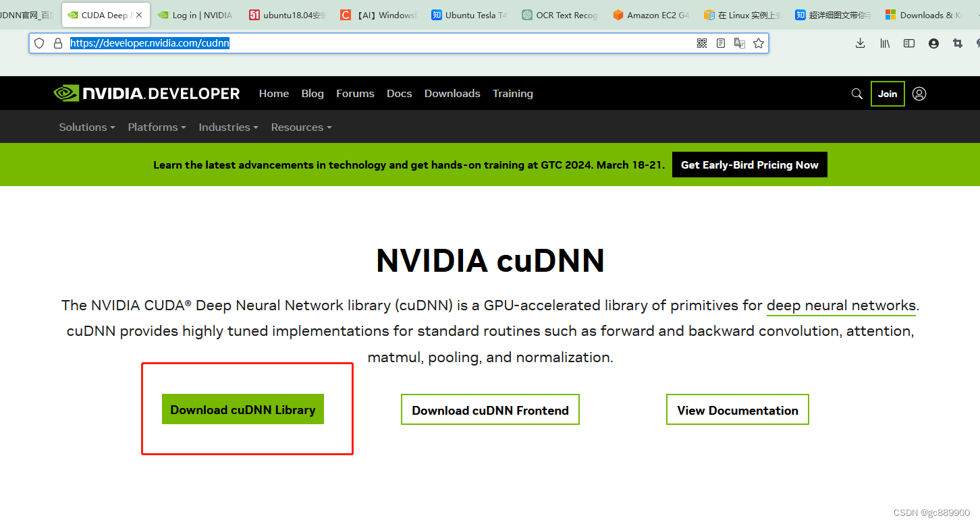This screenshot has width=980, height=524.
Task: Expand the Solutions dropdown
Action: [87, 127]
